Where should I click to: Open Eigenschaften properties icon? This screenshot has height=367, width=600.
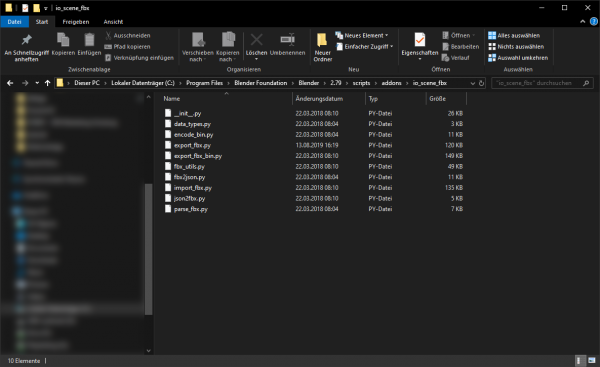click(x=420, y=39)
